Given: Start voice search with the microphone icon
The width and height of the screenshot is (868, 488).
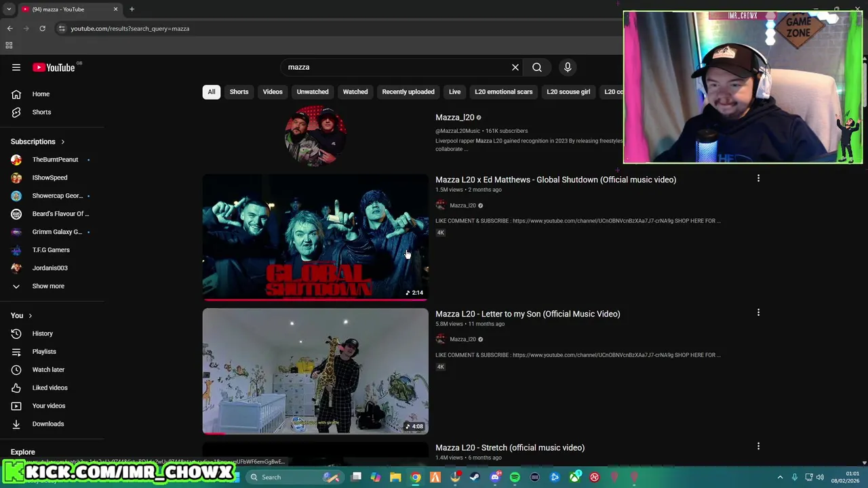Looking at the screenshot, I should pos(568,67).
